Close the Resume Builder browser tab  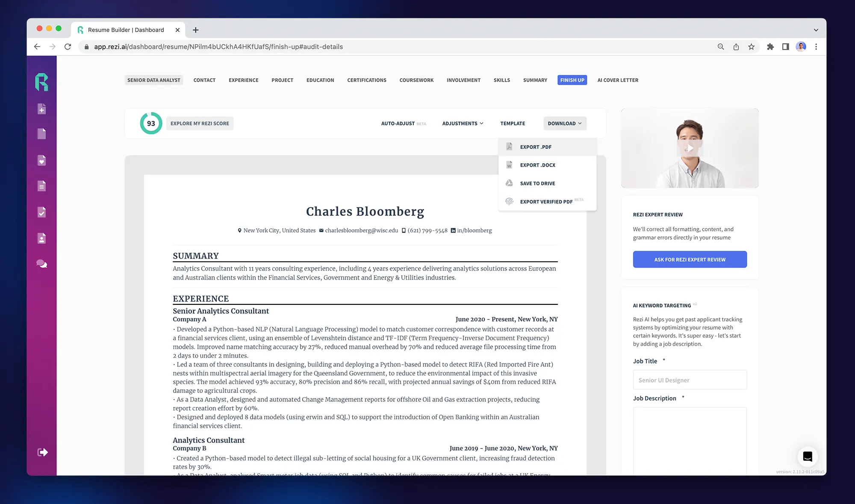177,30
